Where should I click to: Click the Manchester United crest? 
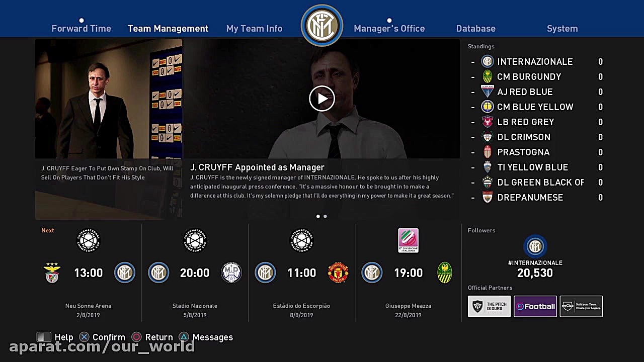pyautogui.click(x=338, y=273)
